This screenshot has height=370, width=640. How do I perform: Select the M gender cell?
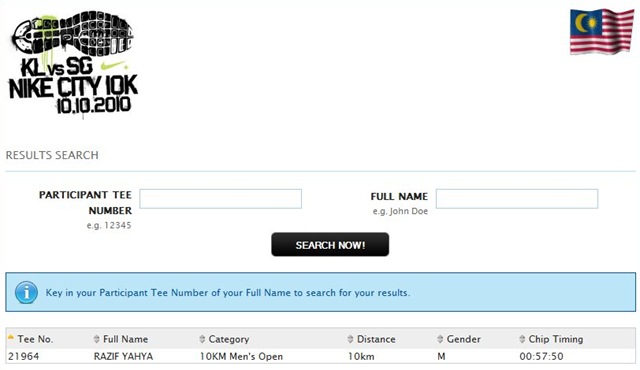(x=441, y=356)
